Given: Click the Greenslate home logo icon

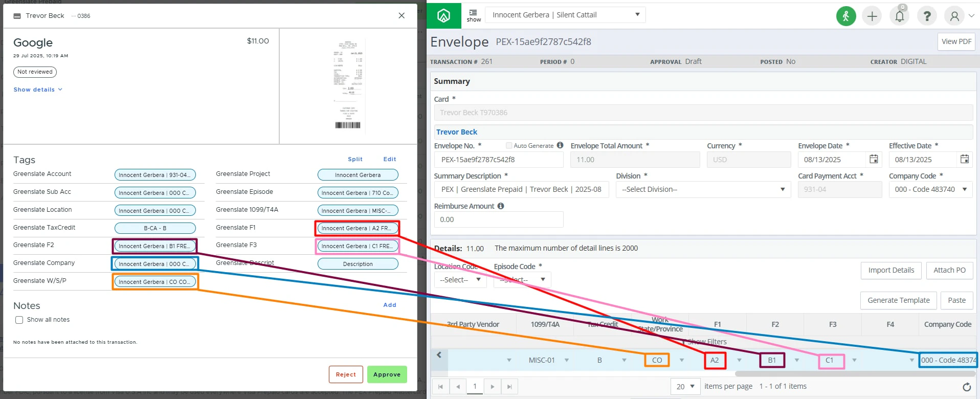Looking at the screenshot, I should [x=443, y=16].
